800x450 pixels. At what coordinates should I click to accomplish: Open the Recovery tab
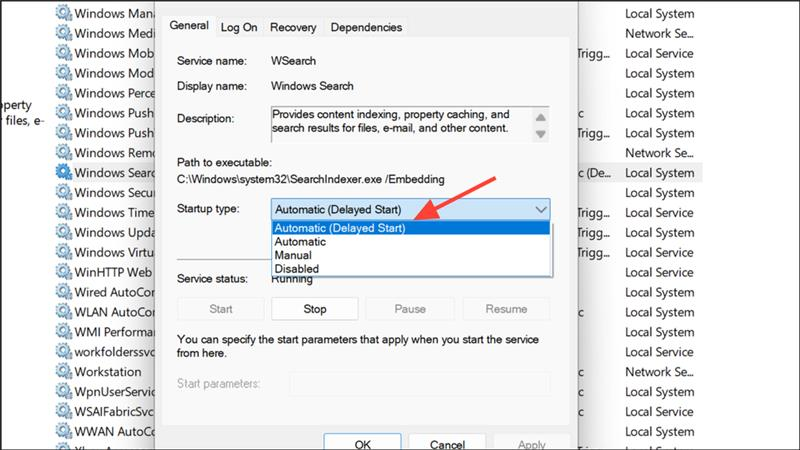(293, 28)
